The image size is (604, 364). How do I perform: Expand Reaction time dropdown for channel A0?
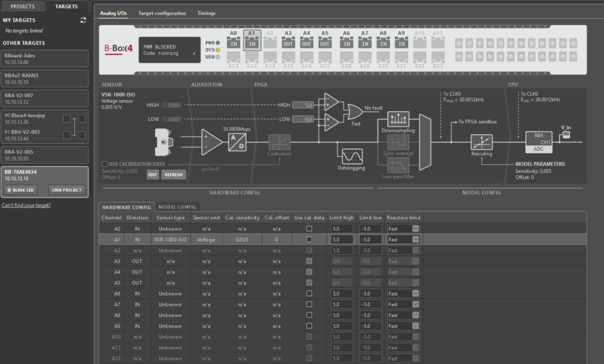(415, 229)
